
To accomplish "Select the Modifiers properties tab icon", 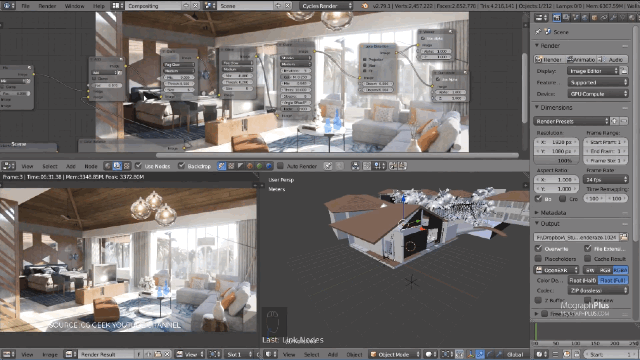I will 613,18.
